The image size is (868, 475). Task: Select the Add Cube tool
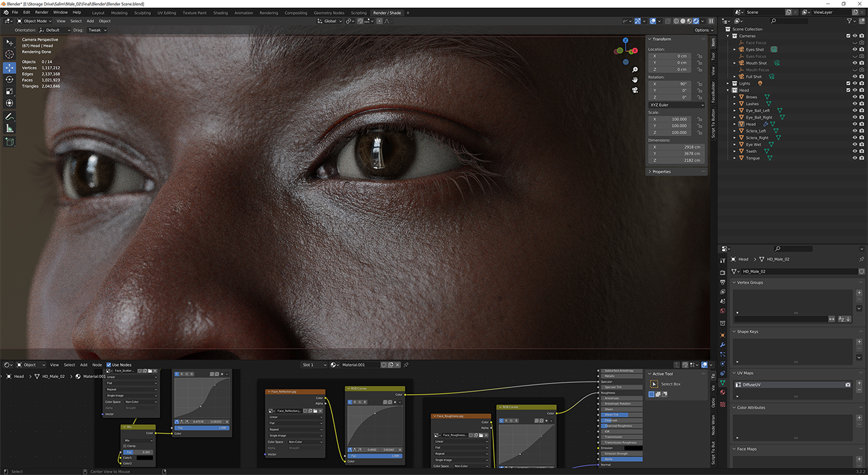click(x=9, y=142)
